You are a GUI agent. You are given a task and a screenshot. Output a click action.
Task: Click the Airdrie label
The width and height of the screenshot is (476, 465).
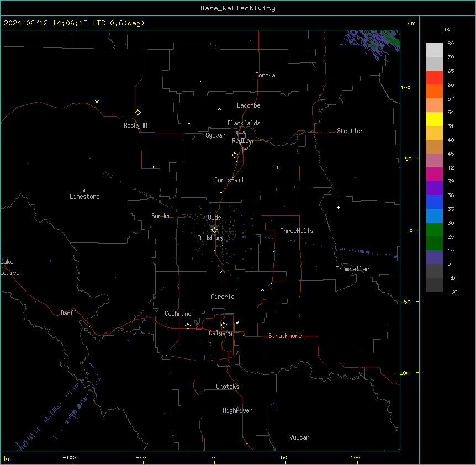click(x=223, y=297)
